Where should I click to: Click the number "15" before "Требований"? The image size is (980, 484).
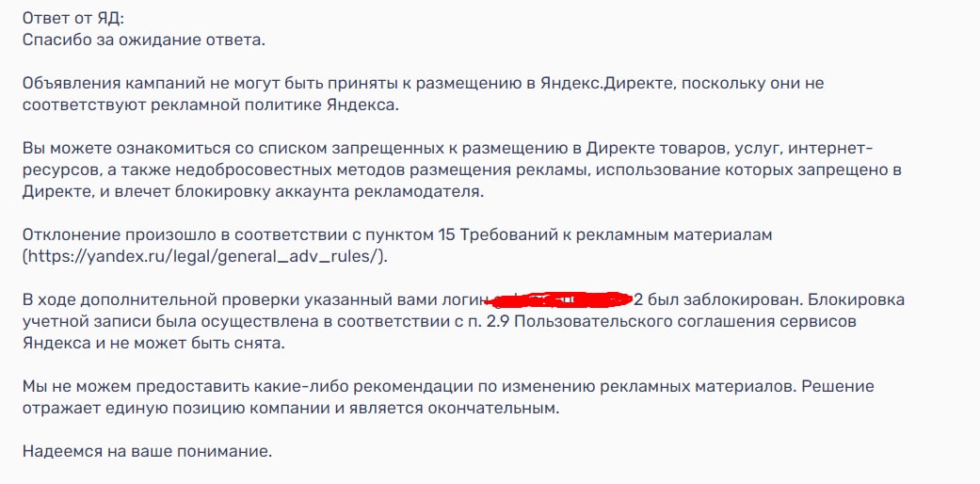click(x=448, y=234)
